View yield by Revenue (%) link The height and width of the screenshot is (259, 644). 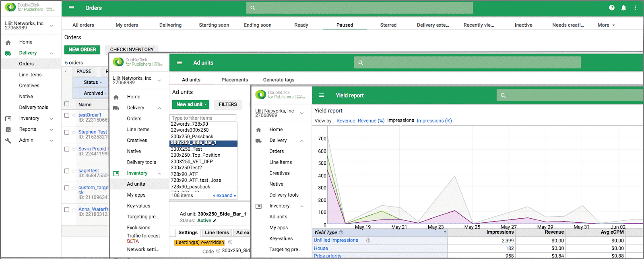pyautogui.click(x=371, y=120)
